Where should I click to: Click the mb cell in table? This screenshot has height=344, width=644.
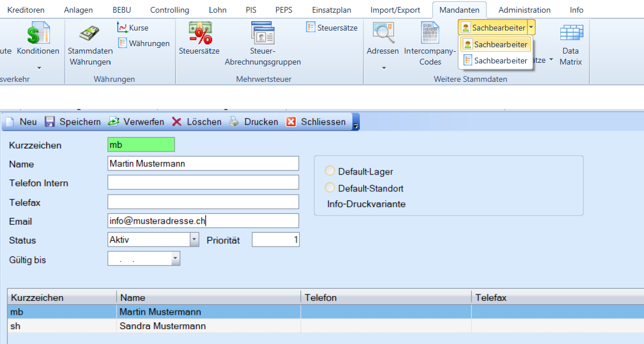(62, 312)
